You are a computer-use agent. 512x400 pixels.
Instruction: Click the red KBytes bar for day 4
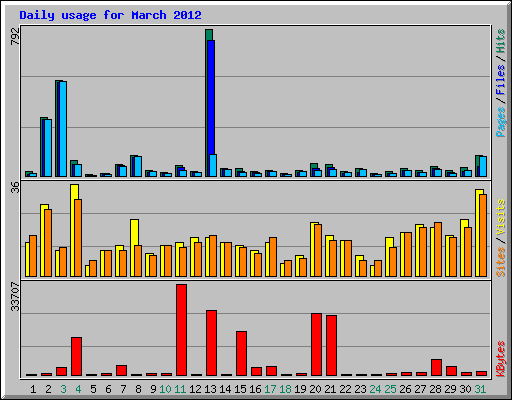(76, 357)
